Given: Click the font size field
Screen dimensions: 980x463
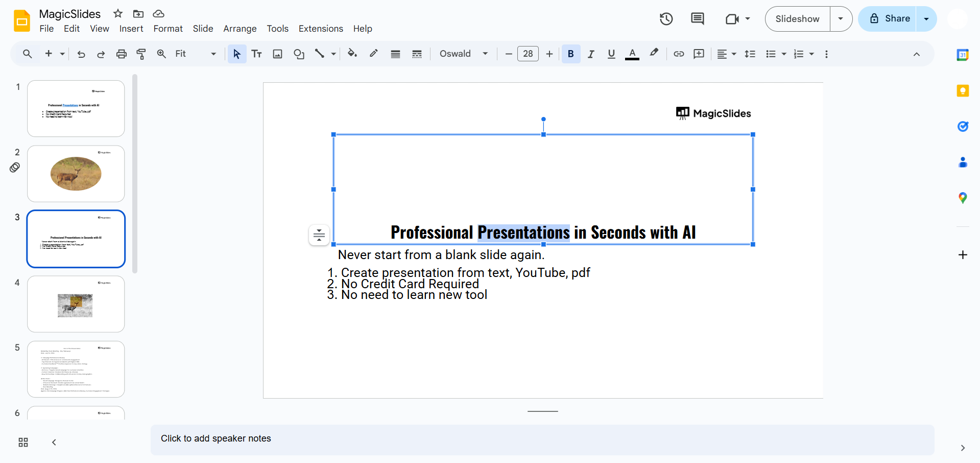Looking at the screenshot, I should point(528,54).
